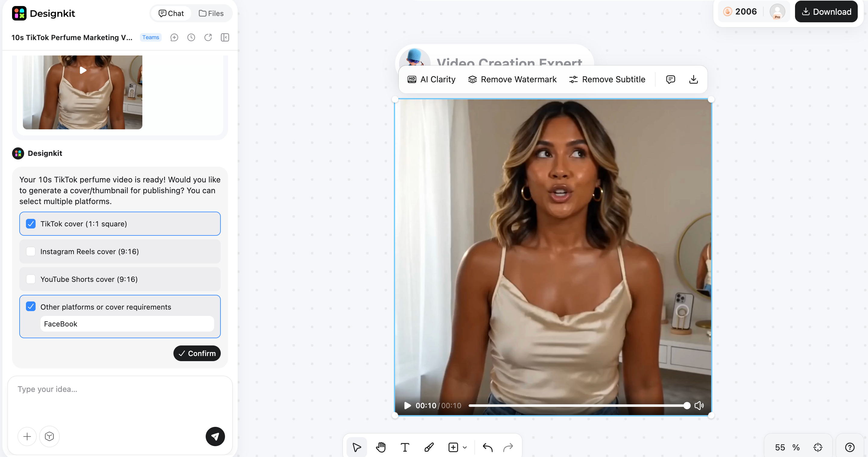
Task: Uncheck Other platforms or cover requirements
Action: 31,307
